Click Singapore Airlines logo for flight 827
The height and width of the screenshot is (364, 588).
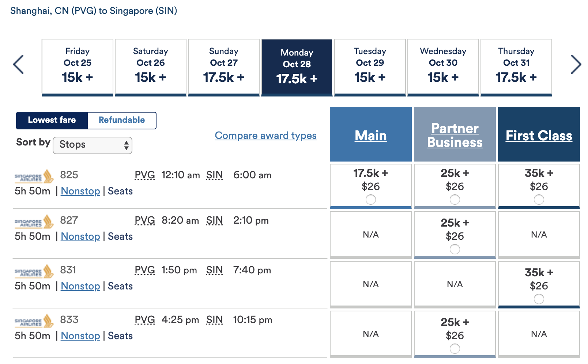[x=34, y=222]
